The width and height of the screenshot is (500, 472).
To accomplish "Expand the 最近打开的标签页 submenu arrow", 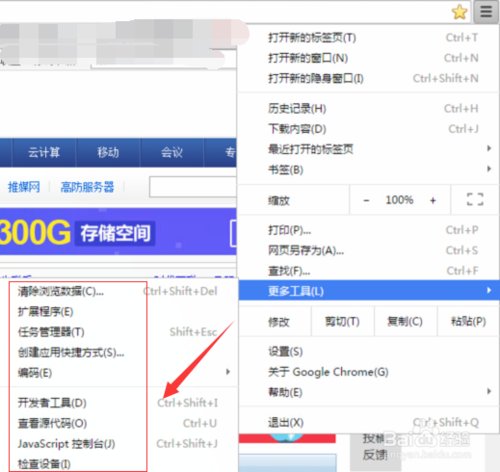I will [489, 148].
